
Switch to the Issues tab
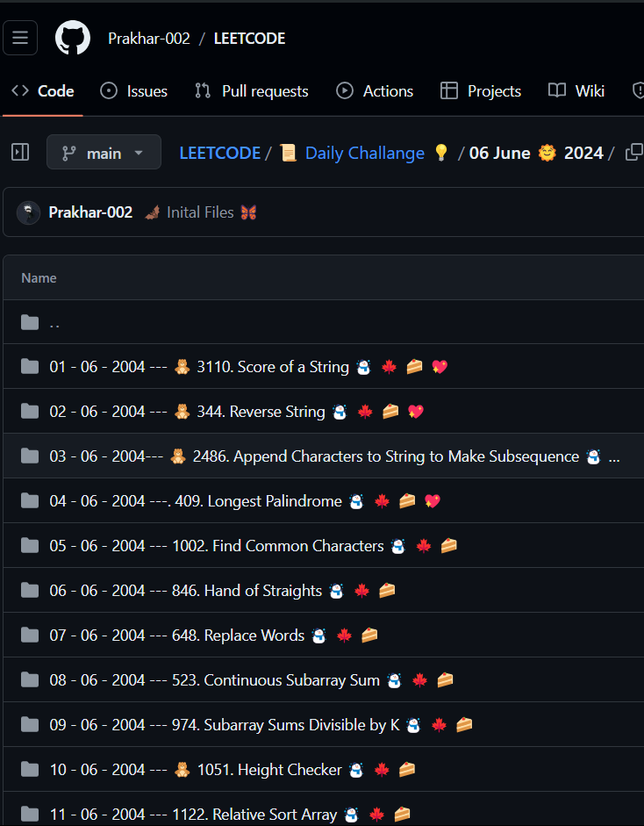click(x=133, y=91)
